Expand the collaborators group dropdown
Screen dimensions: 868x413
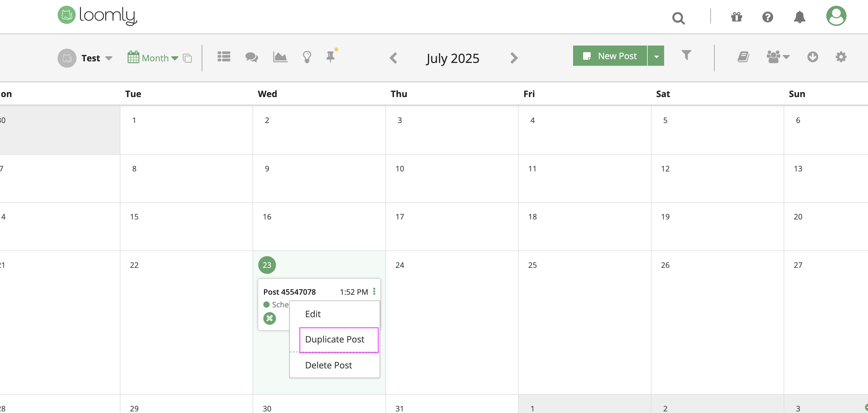click(786, 57)
